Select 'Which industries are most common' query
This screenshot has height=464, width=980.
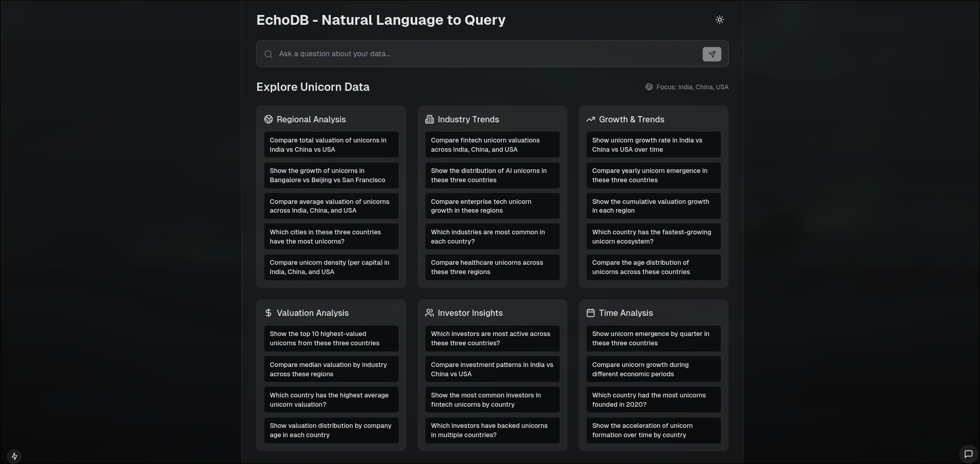point(492,236)
